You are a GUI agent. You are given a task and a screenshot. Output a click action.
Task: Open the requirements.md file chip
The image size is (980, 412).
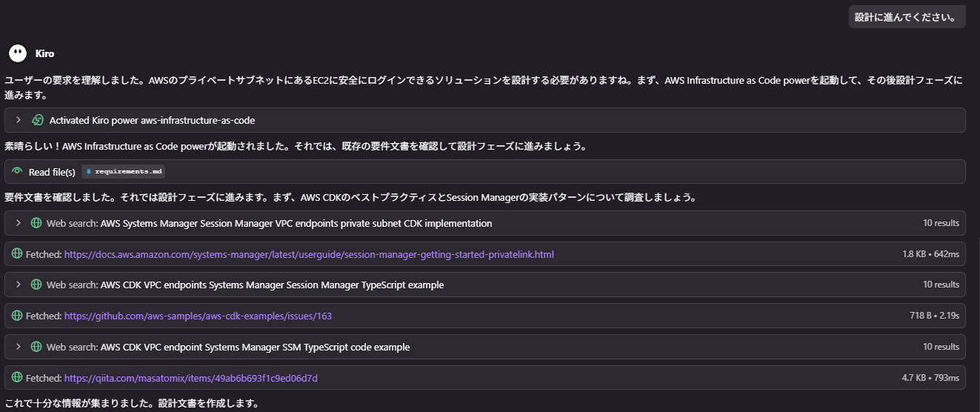click(x=124, y=172)
